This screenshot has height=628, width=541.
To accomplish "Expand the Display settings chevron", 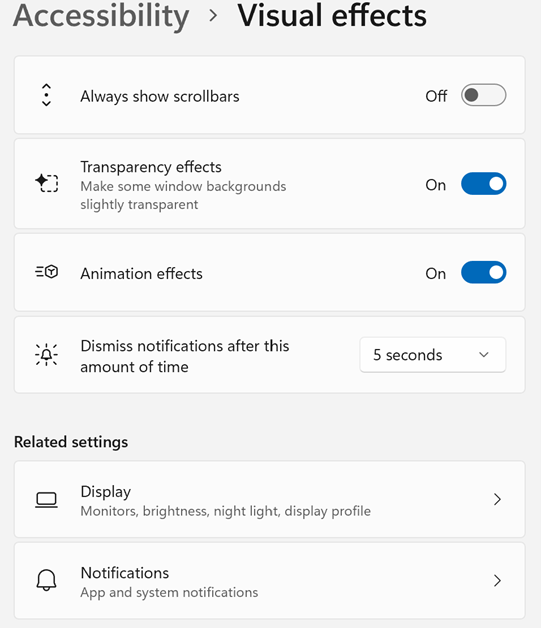I will pyautogui.click(x=497, y=499).
